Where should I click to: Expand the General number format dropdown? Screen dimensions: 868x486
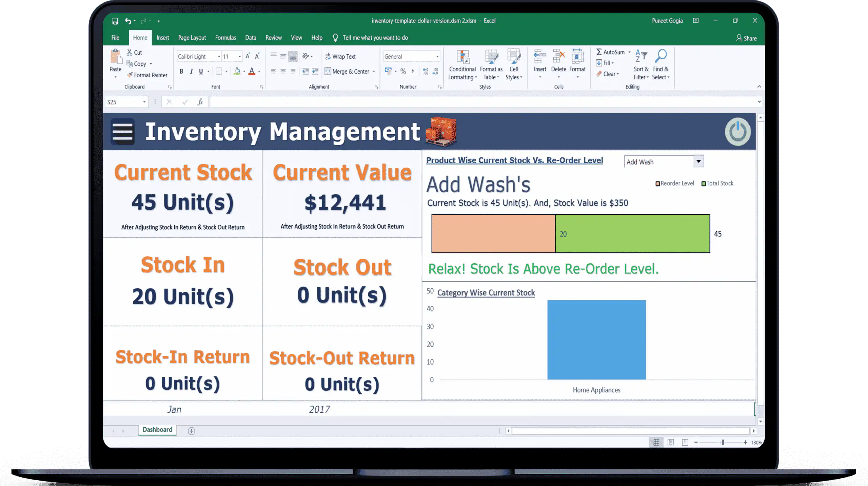click(x=437, y=56)
